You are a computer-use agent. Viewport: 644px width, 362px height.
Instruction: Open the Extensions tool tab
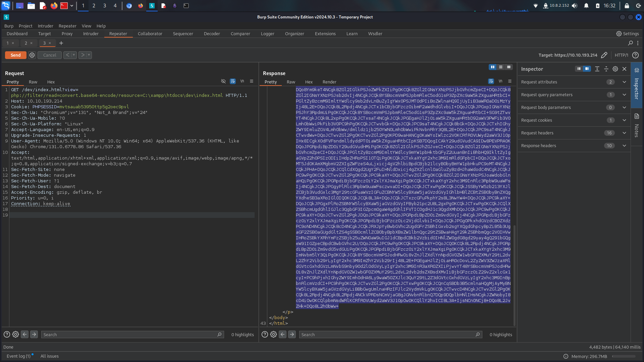tap(325, 34)
